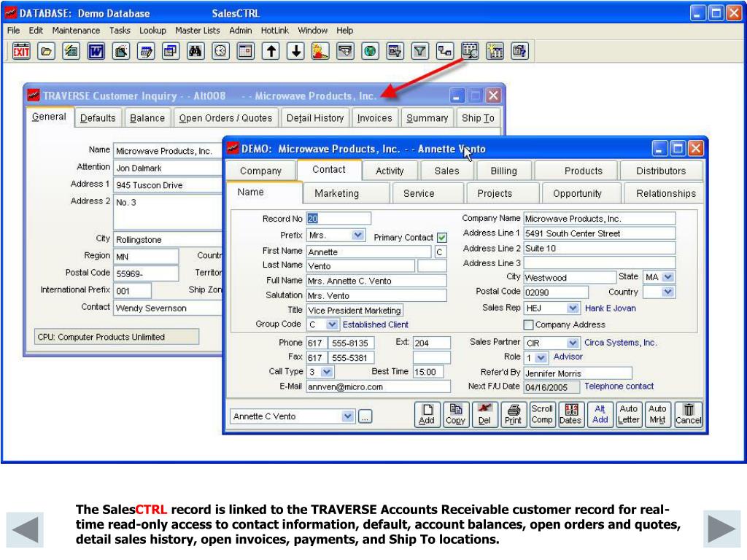Click the previous slide left arrow
The width and height of the screenshot is (747, 560).
pyautogui.click(x=25, y=529)
